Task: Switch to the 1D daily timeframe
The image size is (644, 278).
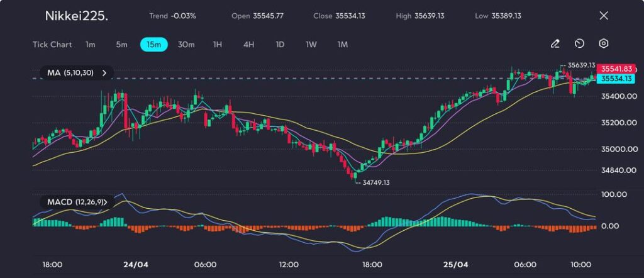Action: [x=280, y=45]
